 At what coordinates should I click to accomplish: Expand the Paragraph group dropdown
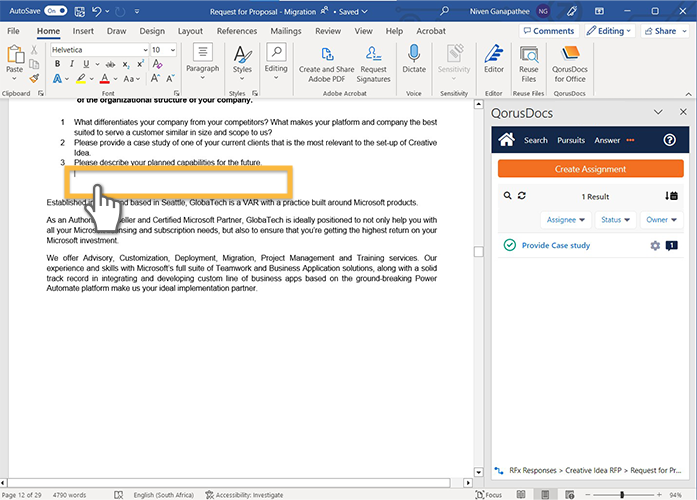point(203,77)
